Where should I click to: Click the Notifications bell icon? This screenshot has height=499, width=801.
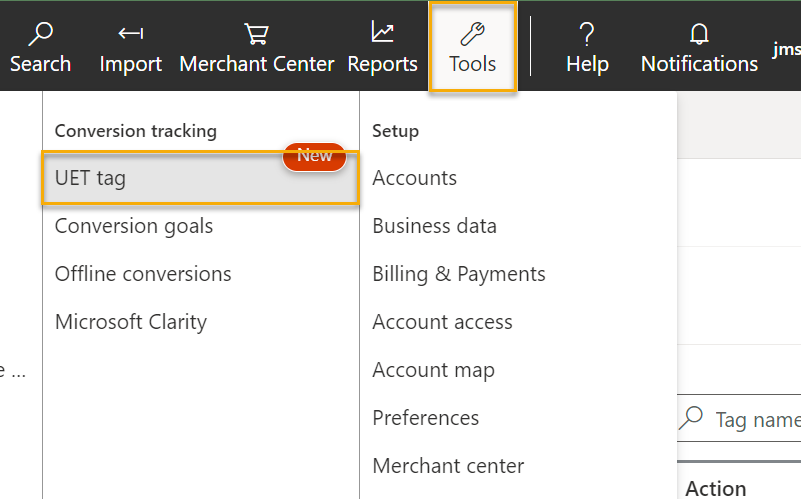click(699, 34)
